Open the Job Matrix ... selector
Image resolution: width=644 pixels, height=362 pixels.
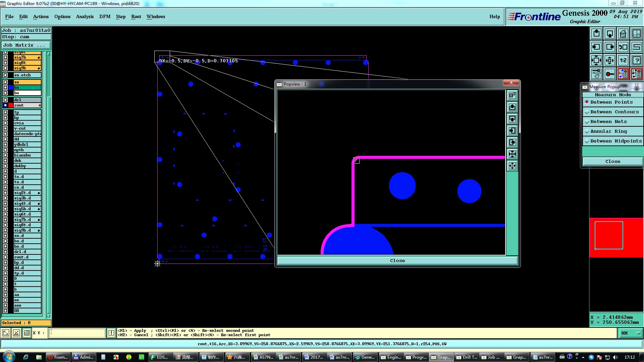(x=26, y=45)
